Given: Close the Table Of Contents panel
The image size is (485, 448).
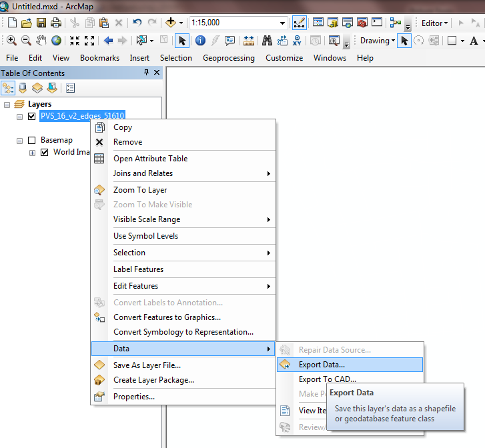Looking at the screenshot, I should [x=157, y=73].
